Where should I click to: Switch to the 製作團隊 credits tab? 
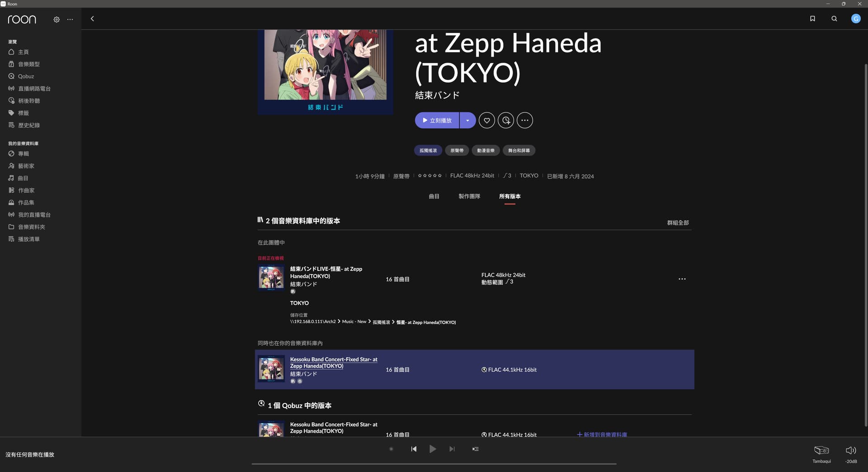point(469,196)
